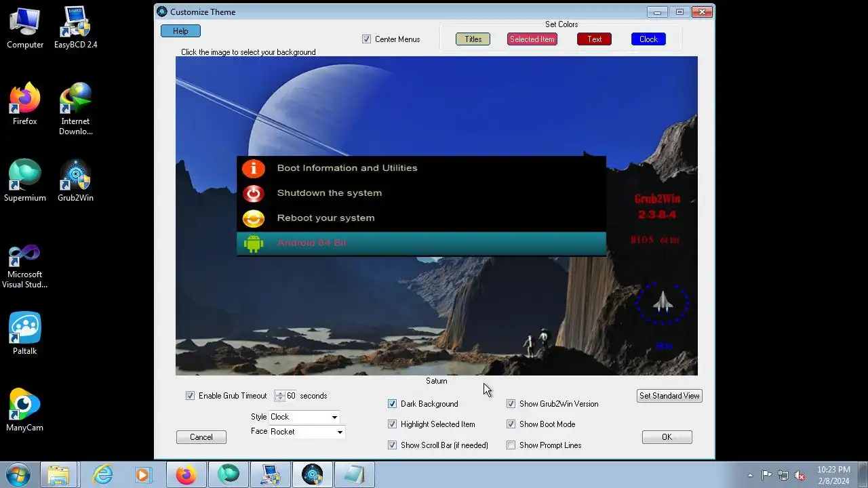Toggle the Center Menus checkbox
Screen dimensions: 868x488
coord(367,39)
